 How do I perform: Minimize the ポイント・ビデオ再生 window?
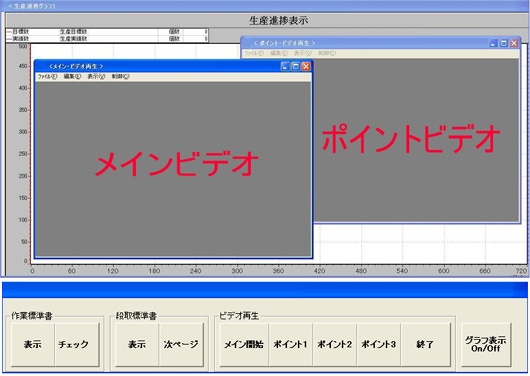pos(493,43)
